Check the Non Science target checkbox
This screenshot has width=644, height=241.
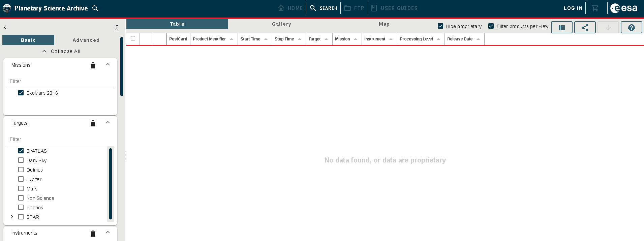(21, 198)
